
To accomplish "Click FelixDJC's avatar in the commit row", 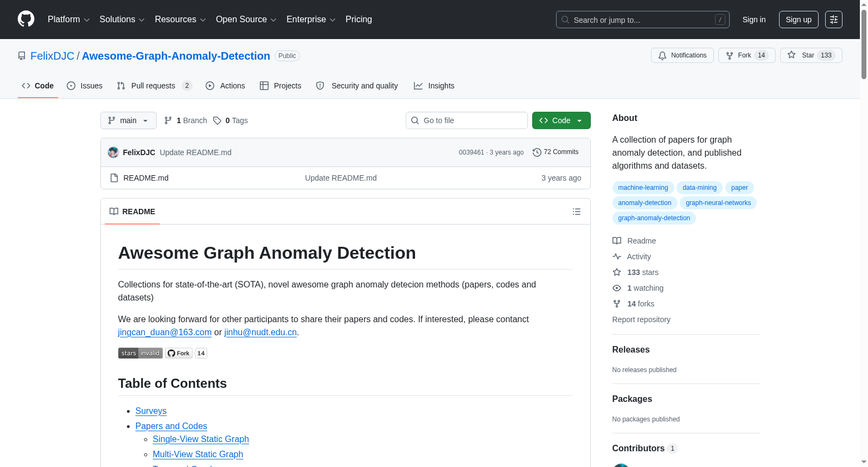I will [x=113, y=152].
